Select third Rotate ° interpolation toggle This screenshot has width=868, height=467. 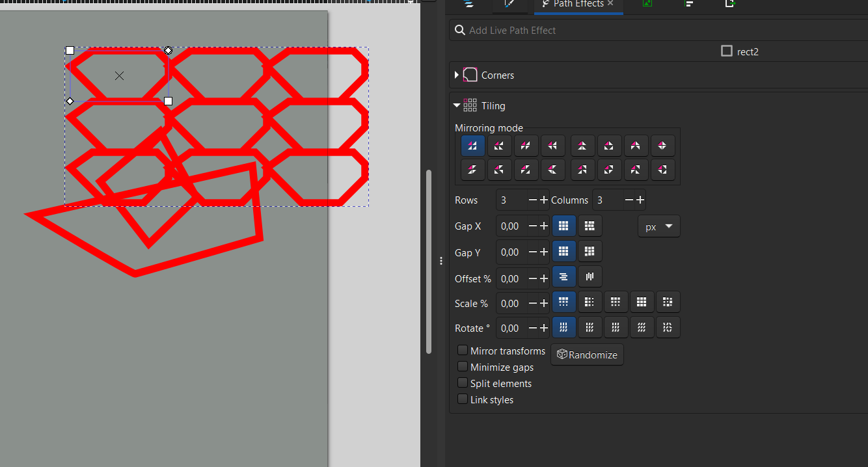[x=616, y=327]
